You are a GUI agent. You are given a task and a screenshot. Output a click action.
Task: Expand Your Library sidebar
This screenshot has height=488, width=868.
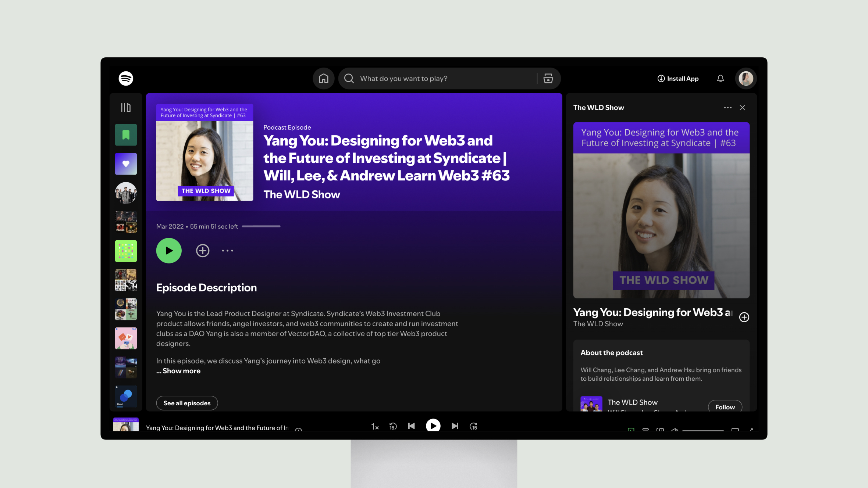(126, 107)
